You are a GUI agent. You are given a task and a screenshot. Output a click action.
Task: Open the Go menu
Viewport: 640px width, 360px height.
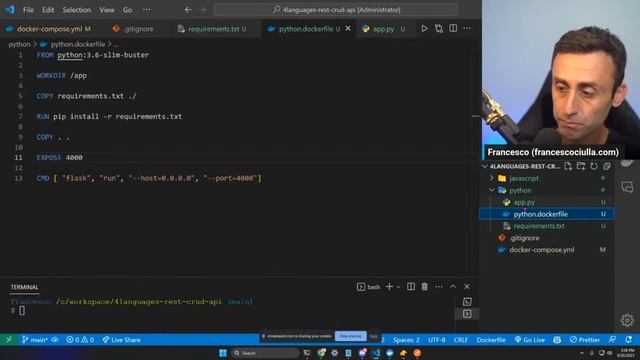point(127,10)
